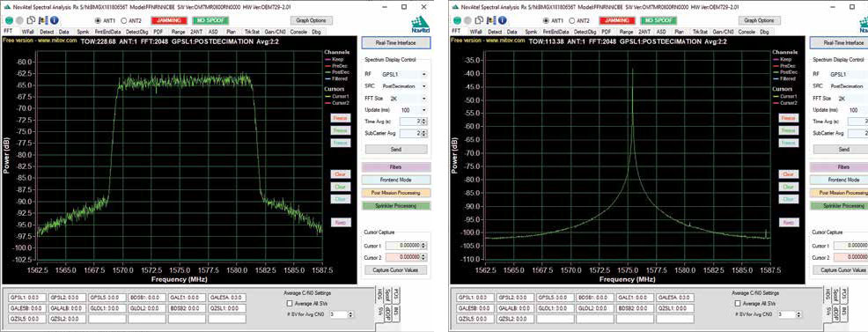The image size is (868, 332).
Task: Switch to Detect tab in left window
Action: (x=46, y=32)
